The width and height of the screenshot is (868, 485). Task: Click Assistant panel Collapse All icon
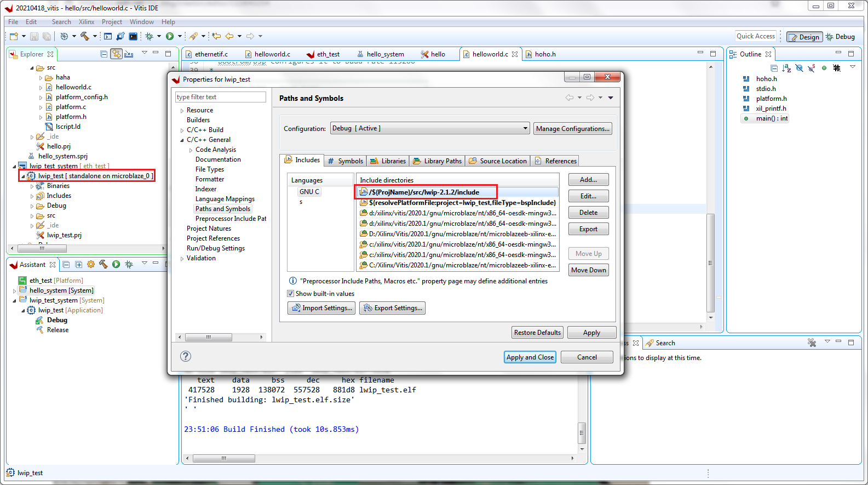[x=66, y=264]
